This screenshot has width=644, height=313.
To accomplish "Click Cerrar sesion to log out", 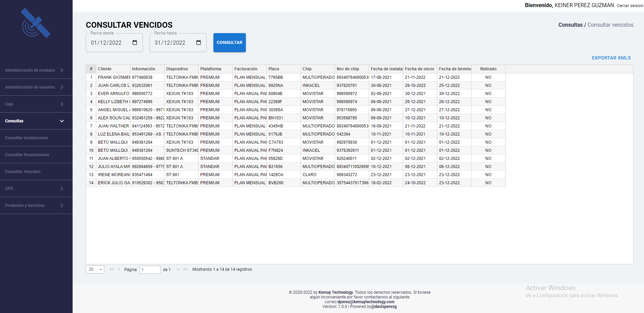I will pyautogui.click(x=630, y=6).
